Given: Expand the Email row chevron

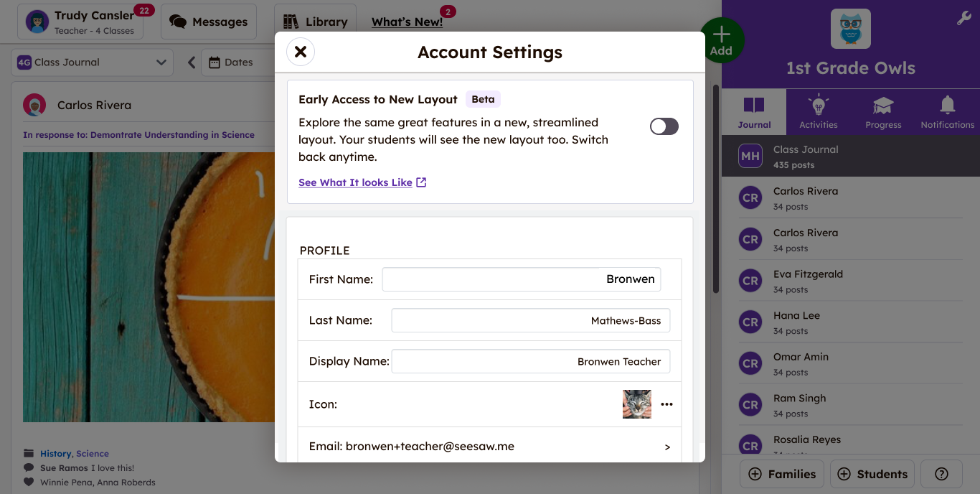Looking at the screenshot, I should (666, 447).
